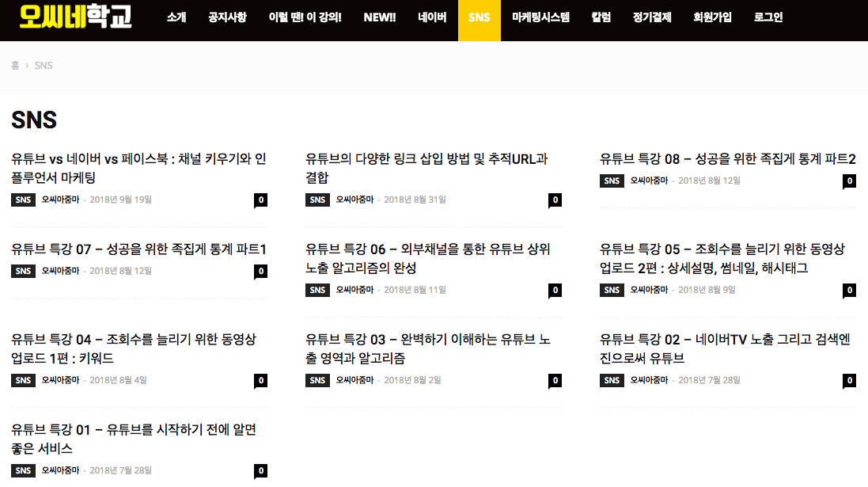Open the 소개 menu
The height and width of the screenshot is (487, 868).
176,17
